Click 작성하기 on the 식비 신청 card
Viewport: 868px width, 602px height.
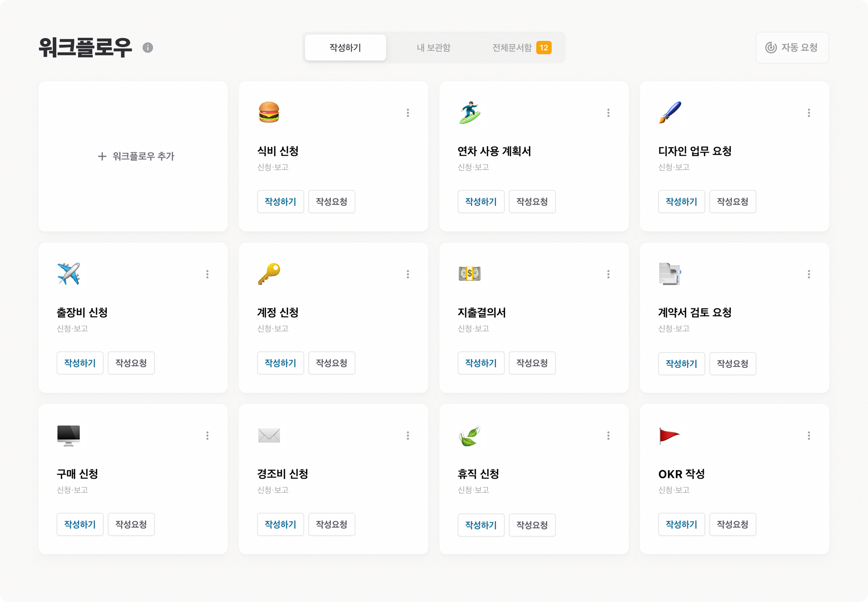(x=280, y=202)
